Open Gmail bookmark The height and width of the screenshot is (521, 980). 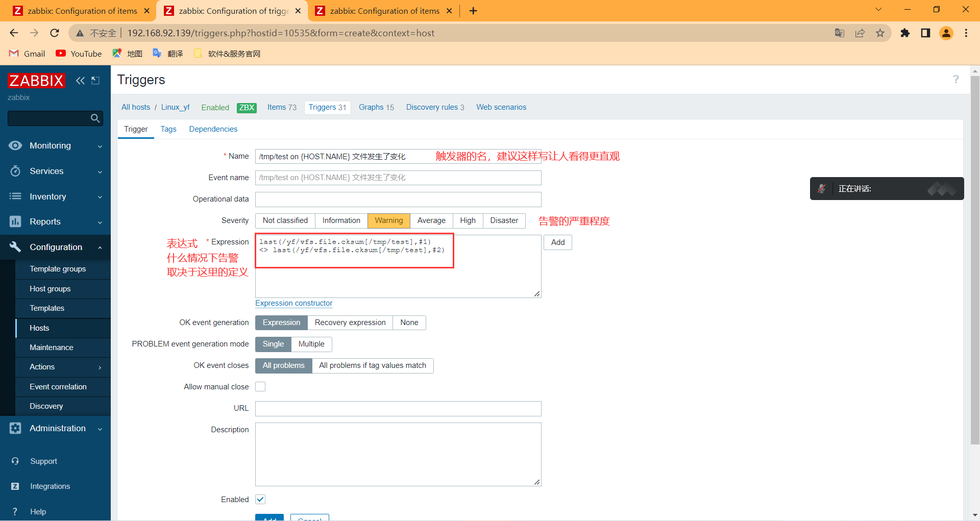point(28,54)
